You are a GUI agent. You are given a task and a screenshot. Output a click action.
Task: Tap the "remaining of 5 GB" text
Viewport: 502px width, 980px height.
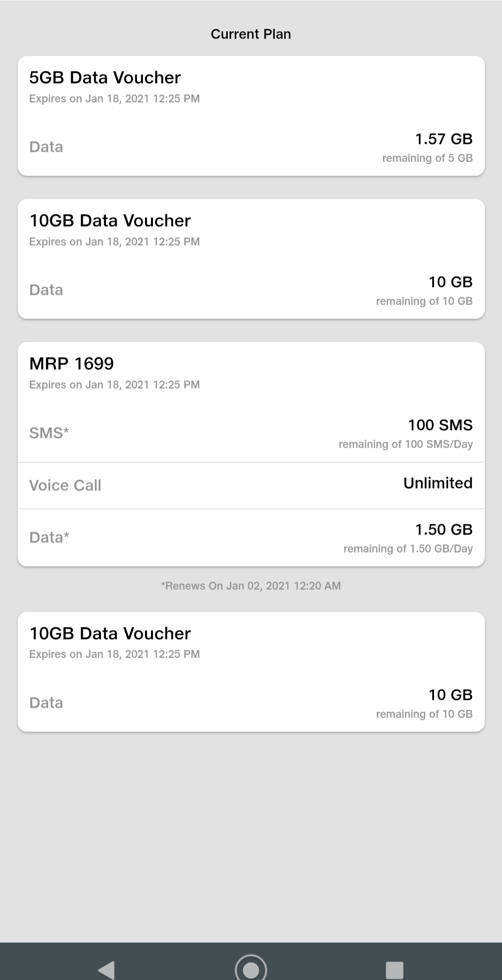pos(427,158)
